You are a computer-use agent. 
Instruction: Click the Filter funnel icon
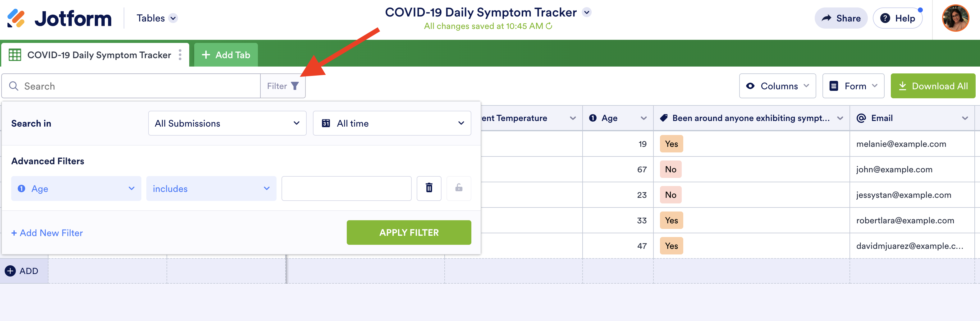pyautogui.click(x=295, y=86)
